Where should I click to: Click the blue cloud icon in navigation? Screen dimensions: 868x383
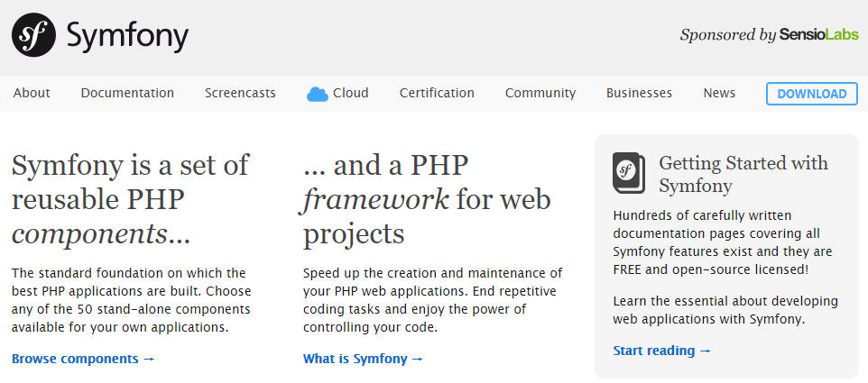tap(317, 94)
